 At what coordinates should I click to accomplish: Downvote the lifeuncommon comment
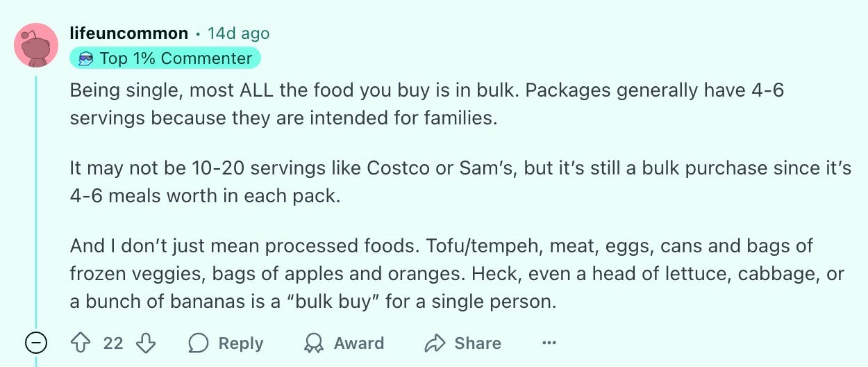(147, 343)
